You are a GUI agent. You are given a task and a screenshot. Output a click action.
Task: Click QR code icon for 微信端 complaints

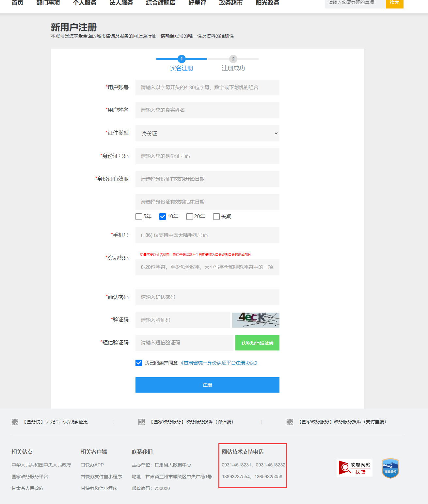click(x=142, y=422)
